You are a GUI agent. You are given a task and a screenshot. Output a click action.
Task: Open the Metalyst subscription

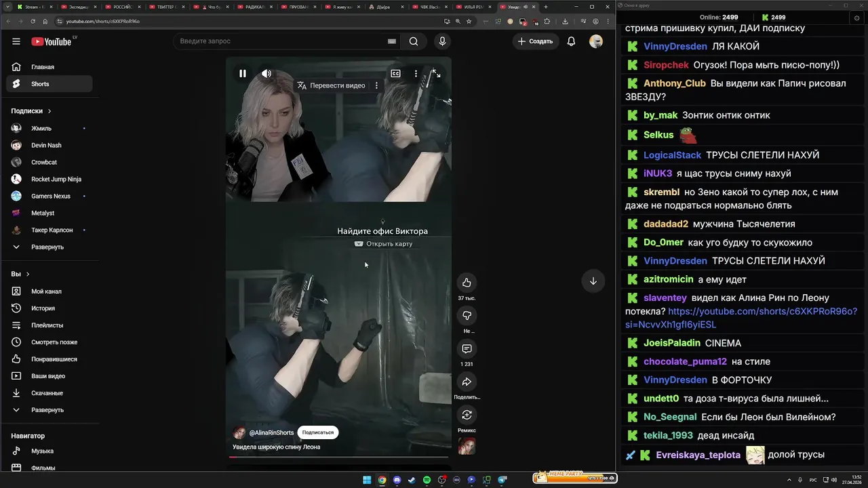50,213
